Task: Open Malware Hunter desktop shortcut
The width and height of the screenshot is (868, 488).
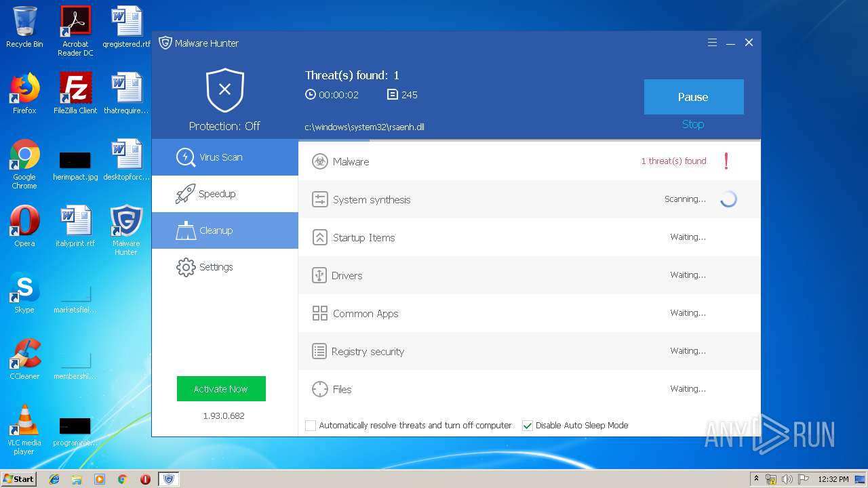Action: pos(126,230)
